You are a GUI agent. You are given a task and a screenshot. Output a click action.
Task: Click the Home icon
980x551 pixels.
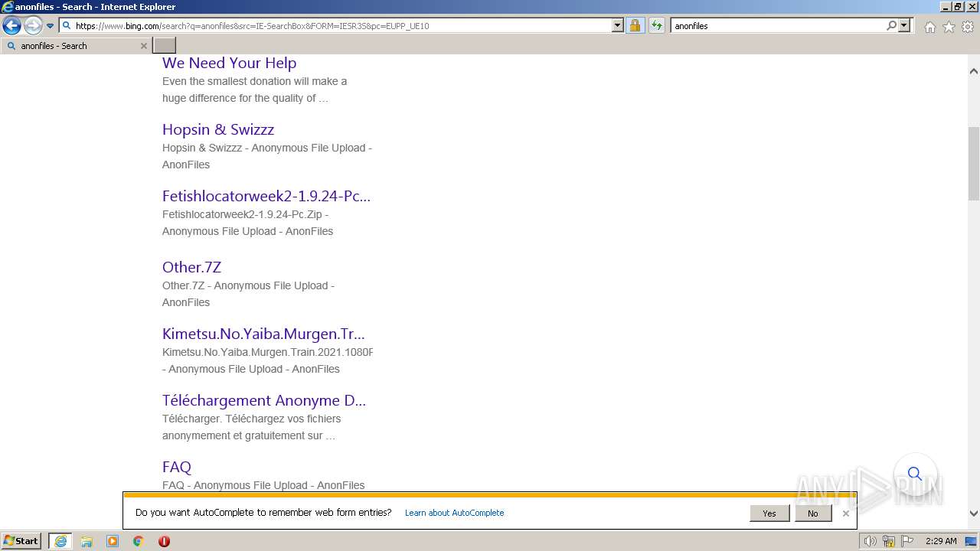tap(929, 27)
